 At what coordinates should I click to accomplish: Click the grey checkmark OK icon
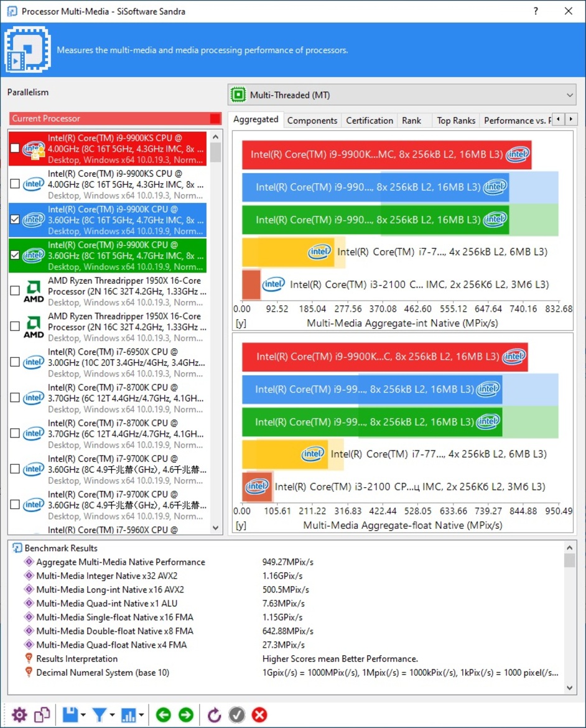(x=237, y=714)
